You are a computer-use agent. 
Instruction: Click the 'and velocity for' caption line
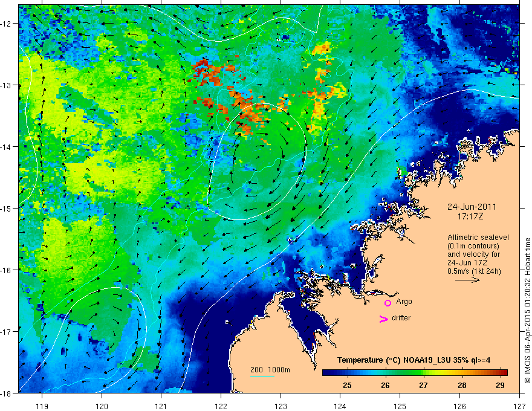pos(473,254)
